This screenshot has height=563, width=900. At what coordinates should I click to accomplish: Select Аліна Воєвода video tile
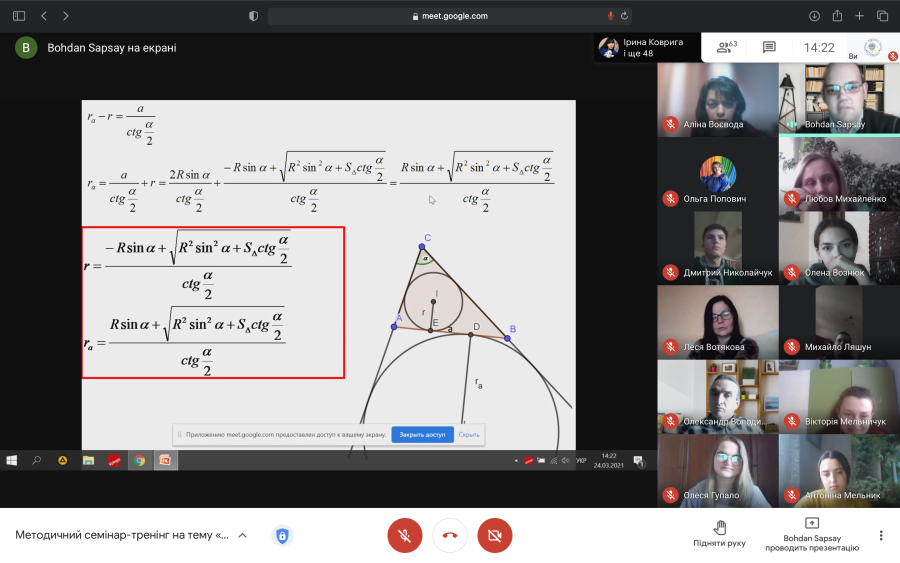coord(717,100)
